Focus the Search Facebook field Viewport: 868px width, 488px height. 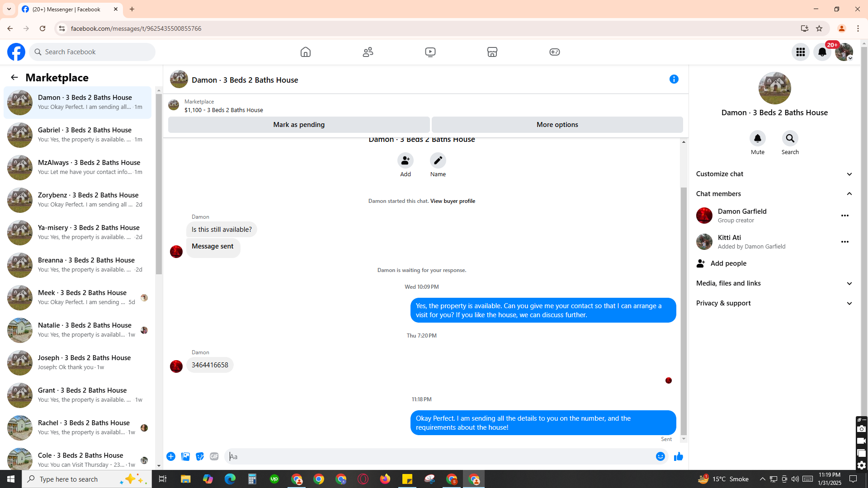coord(92,52)
